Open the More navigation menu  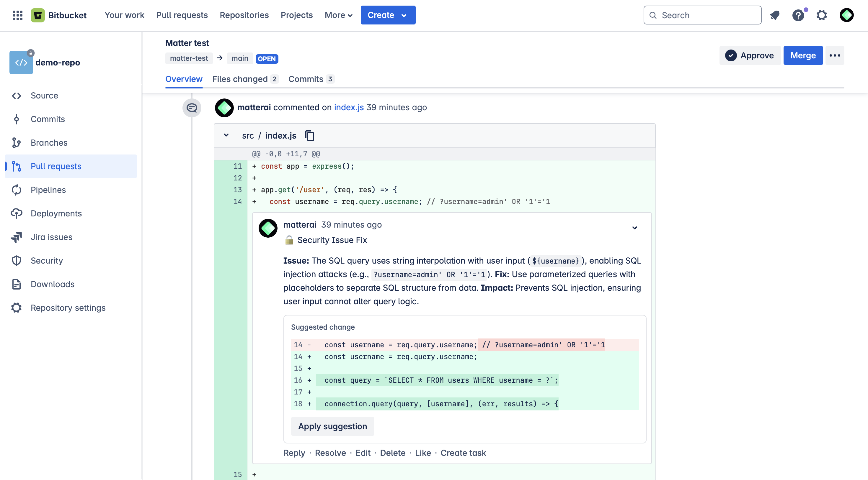tap(338, 15)
